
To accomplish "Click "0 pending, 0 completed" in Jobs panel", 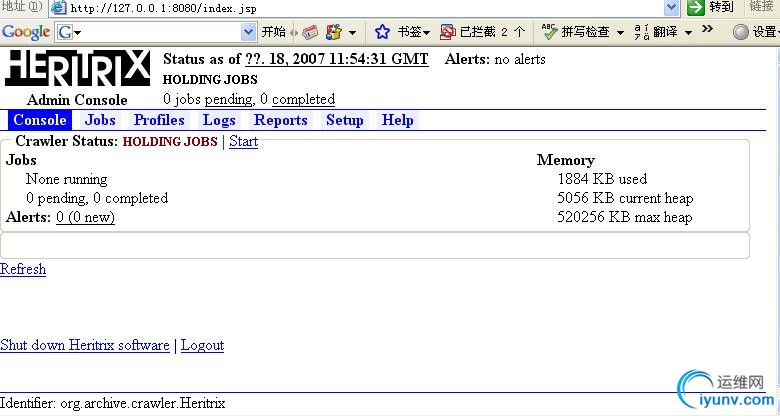I will 97,198.
